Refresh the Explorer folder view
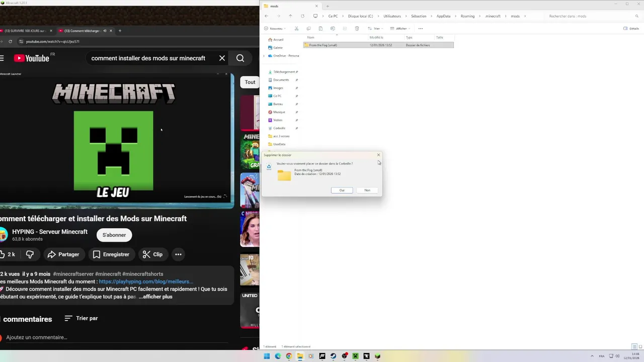Screen dimensions: 644x362 pos(302,16)
